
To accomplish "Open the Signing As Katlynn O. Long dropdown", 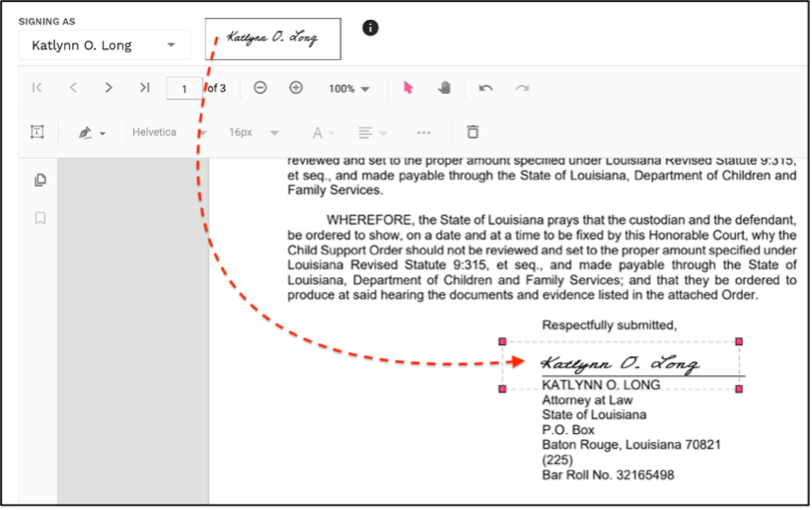I will coord(105,45).
